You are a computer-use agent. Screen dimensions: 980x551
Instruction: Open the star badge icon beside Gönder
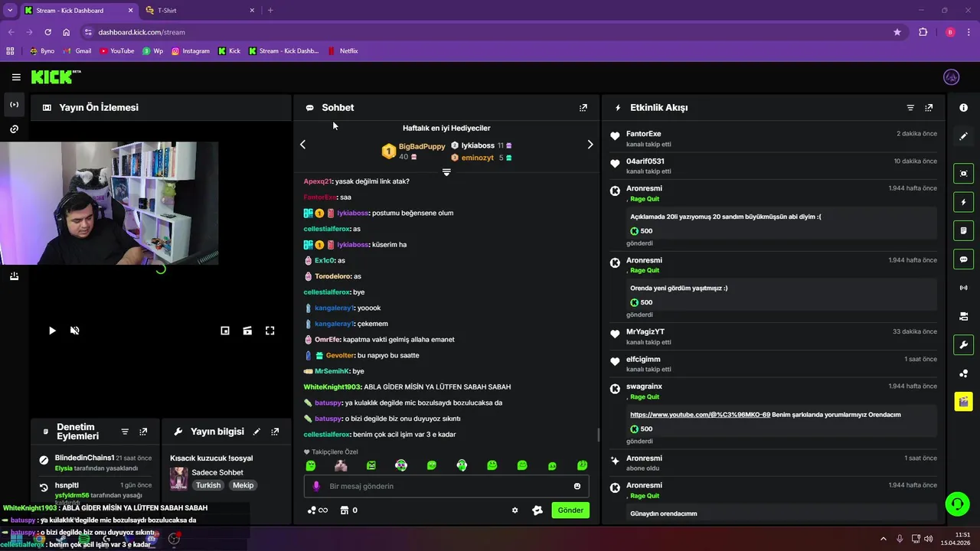click(x=537, y=510)
